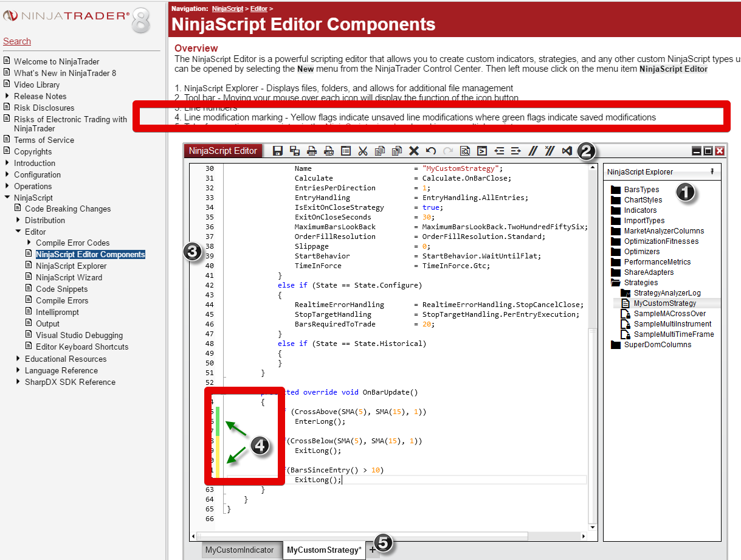Click the Find magnifier icon in the toolbar

click(x=465, y=151)
